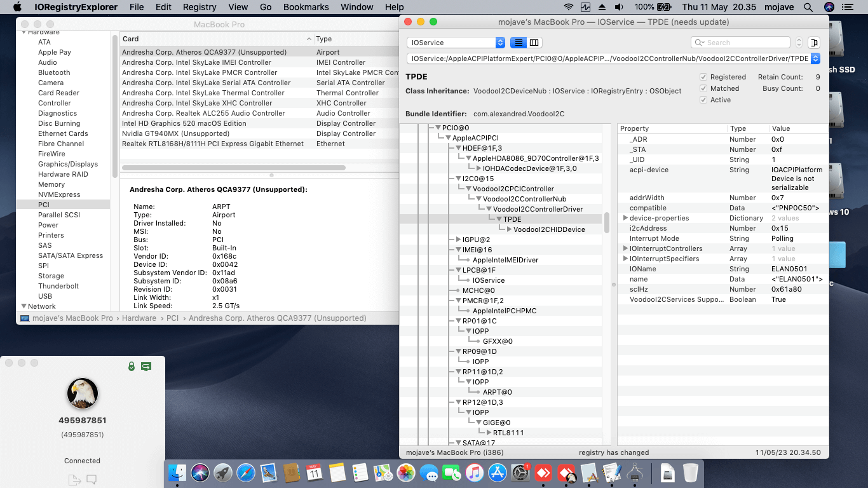This screenshot has width=868, height=488.
Task: Click Hardware in System Information path bar
Action: (139, 318)
